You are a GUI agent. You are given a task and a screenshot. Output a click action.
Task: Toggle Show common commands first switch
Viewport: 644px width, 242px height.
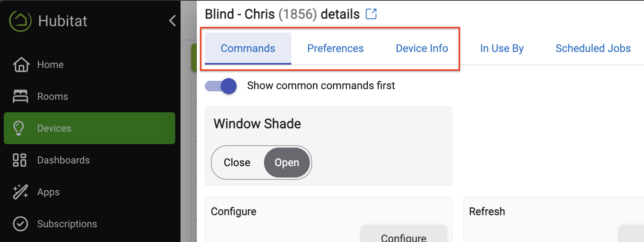[221, 86]
